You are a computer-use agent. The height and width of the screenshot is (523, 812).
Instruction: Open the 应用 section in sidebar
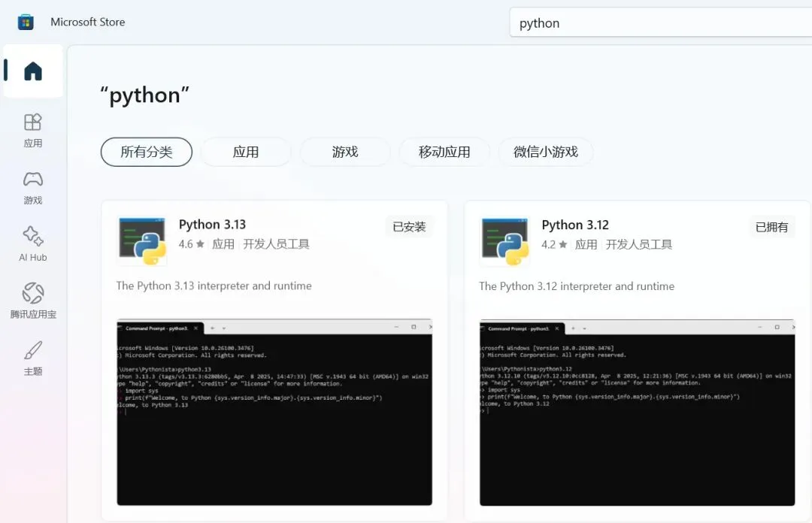tap(33, 131)
